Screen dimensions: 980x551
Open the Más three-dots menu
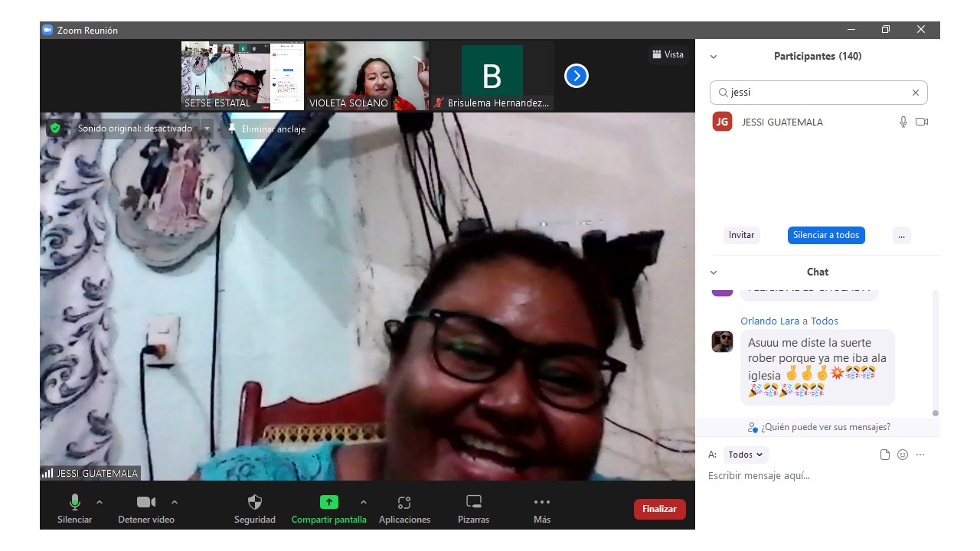click(x=542, y=502)
